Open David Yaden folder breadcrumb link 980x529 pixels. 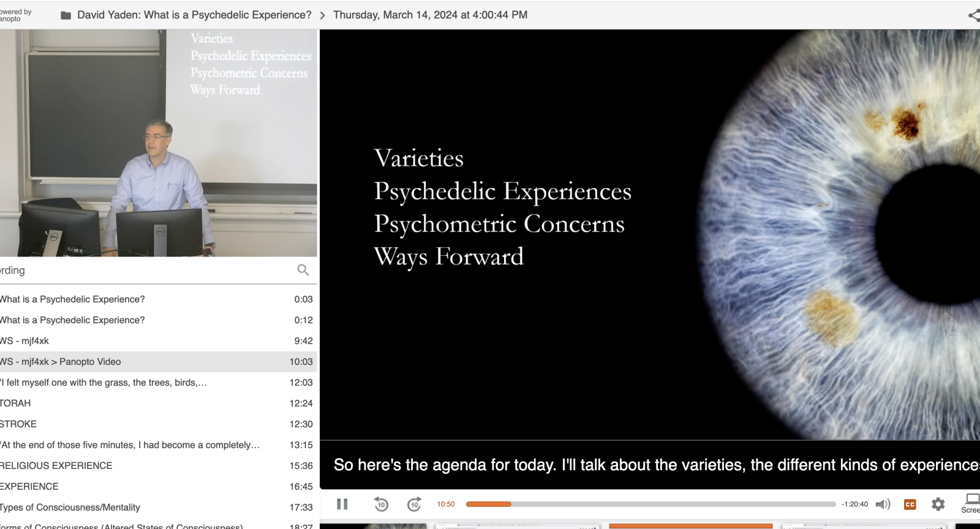[x=194, y=15]
